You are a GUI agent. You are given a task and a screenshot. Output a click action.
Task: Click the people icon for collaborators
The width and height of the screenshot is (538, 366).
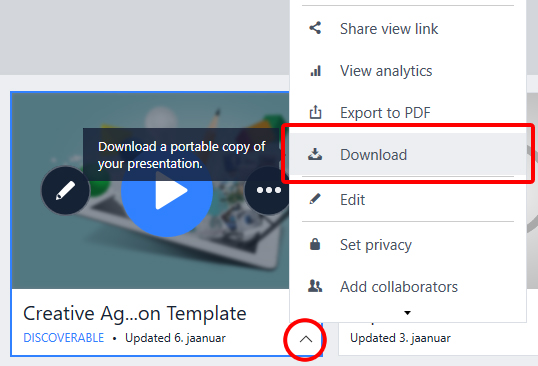(315, 286)
